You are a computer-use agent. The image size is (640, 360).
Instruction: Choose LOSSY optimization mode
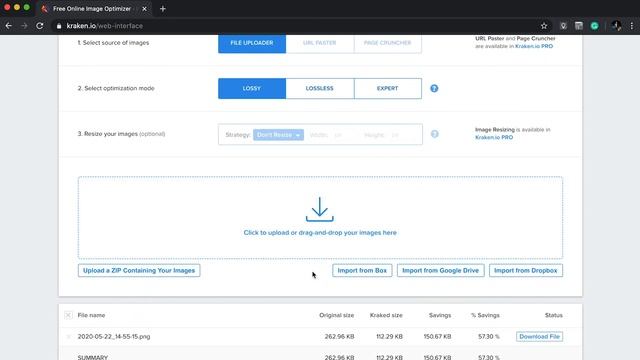point(252,88)
